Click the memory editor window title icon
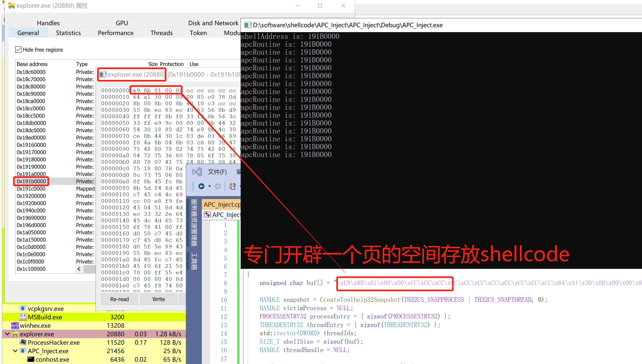 (x=103, y=74)
